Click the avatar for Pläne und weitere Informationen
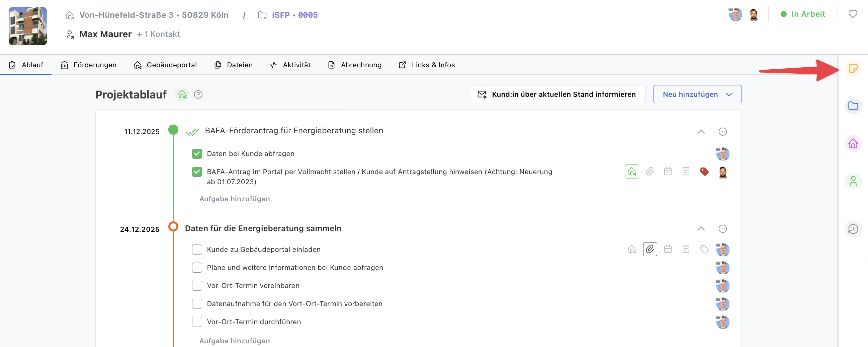868x347 pixels. [x=722, y=268]
